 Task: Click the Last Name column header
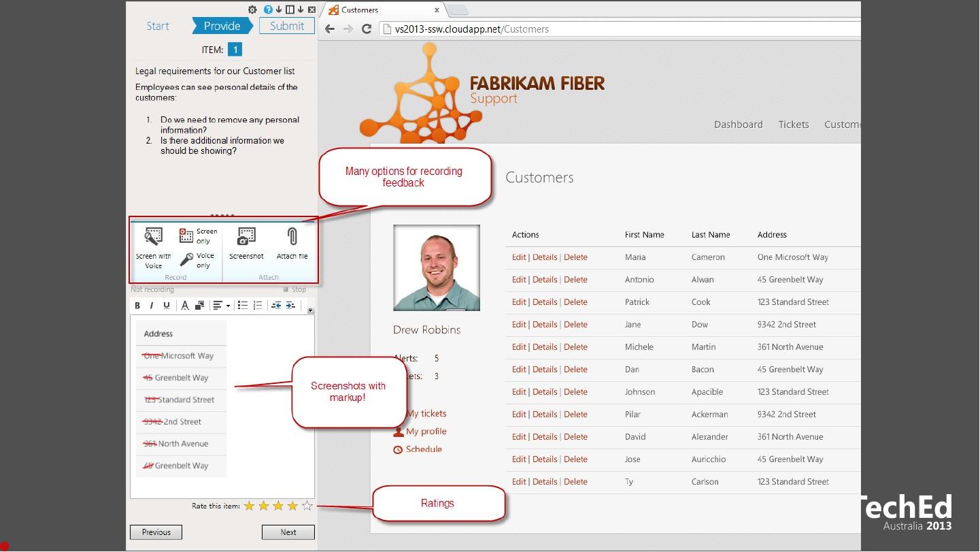pos(711,235)
